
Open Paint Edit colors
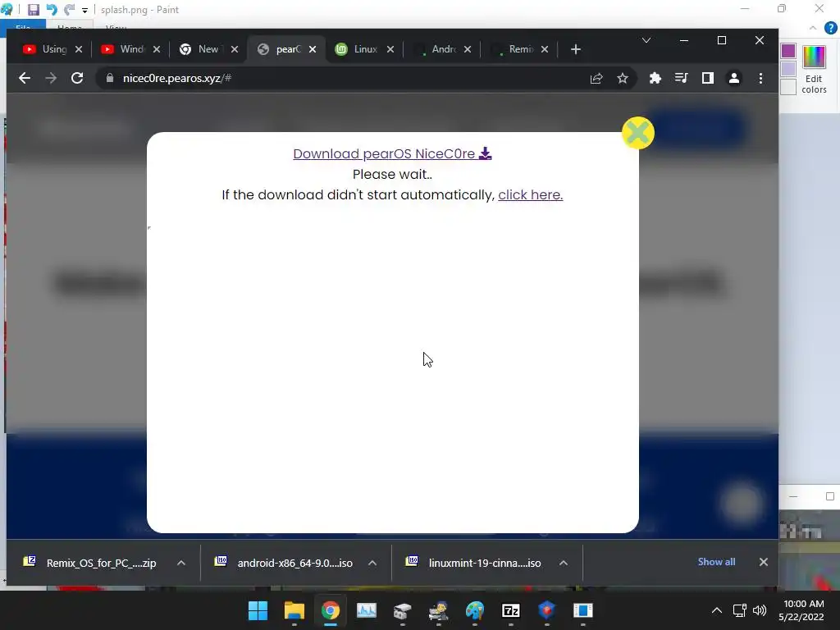click(814, 70)
